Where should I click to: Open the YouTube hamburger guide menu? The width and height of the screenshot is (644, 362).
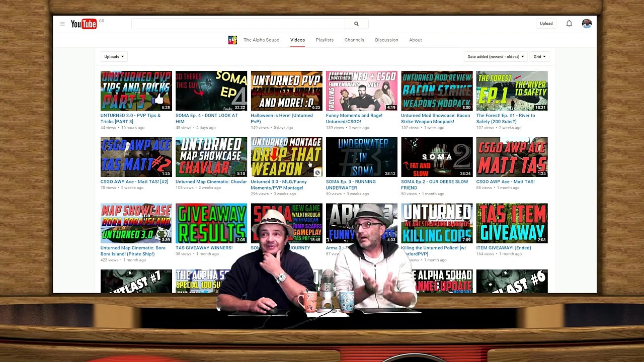coord(62,24)
